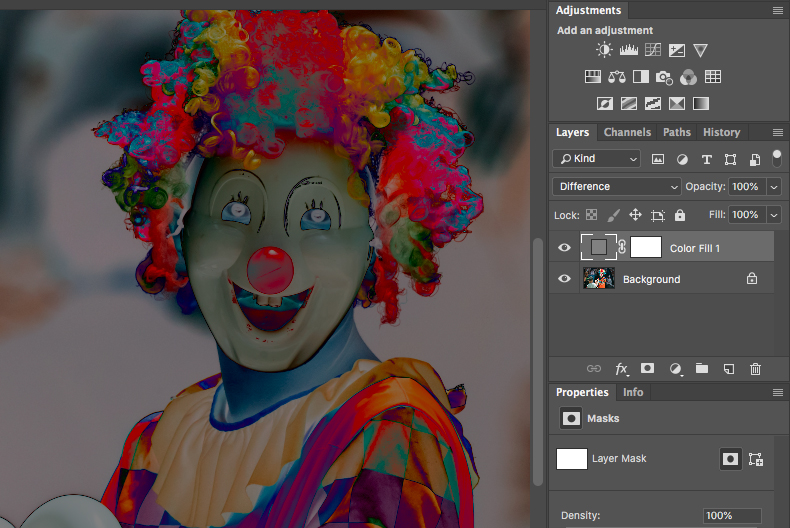Image resolution: width=790 pixels, height=528 pixels.
Task: Add vector mask in Properties panel
Action: coord(756,459)
